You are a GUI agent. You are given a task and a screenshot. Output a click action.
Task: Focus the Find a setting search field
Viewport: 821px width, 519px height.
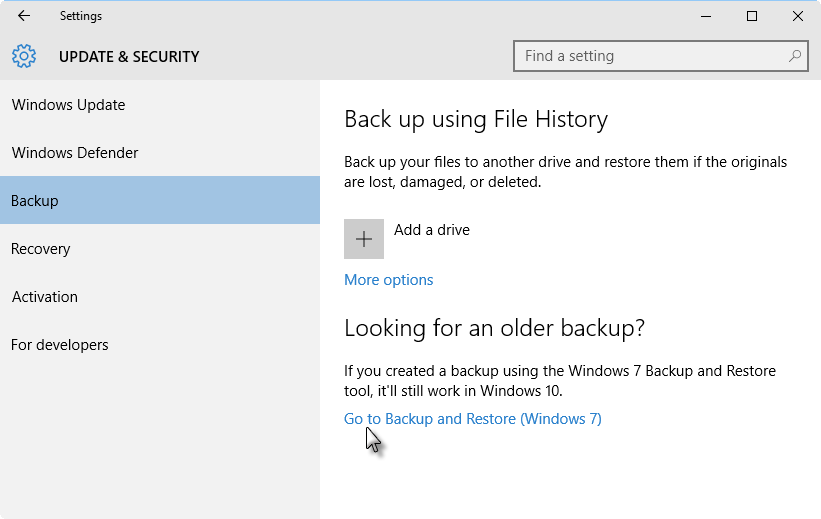point(650,56)
